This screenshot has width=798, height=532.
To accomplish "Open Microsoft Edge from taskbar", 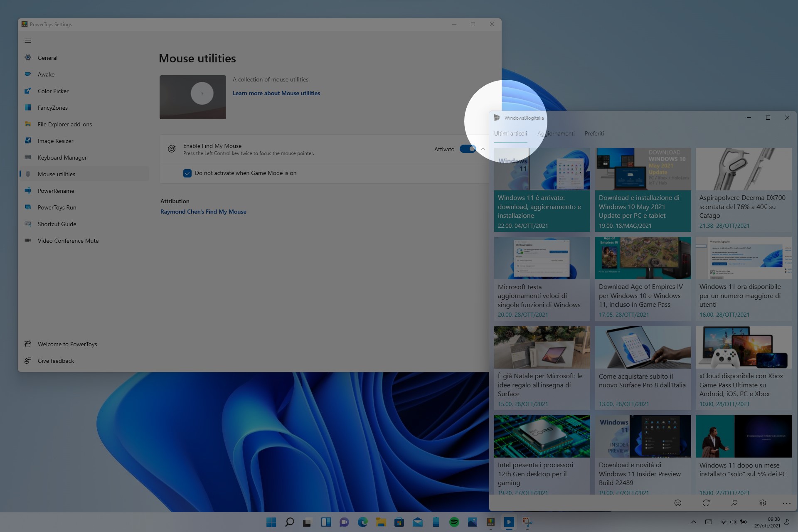I will [x=362, y=522].
